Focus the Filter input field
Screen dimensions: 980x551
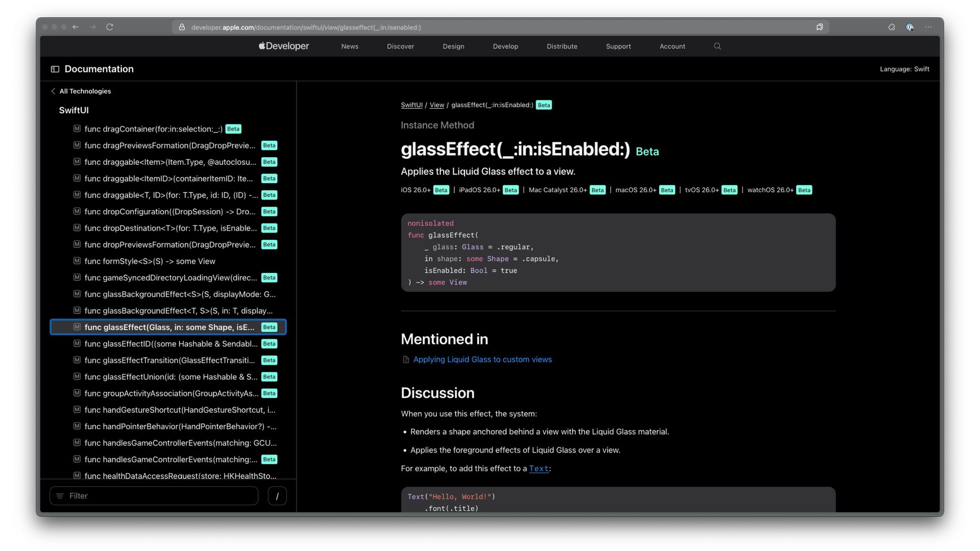pos(154,496)
